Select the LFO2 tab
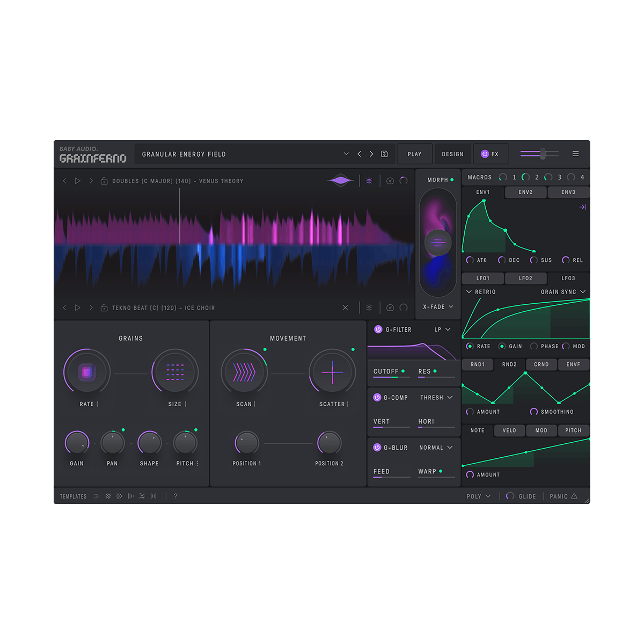Screen dimensions: 644x644 (x=525, y=279)
